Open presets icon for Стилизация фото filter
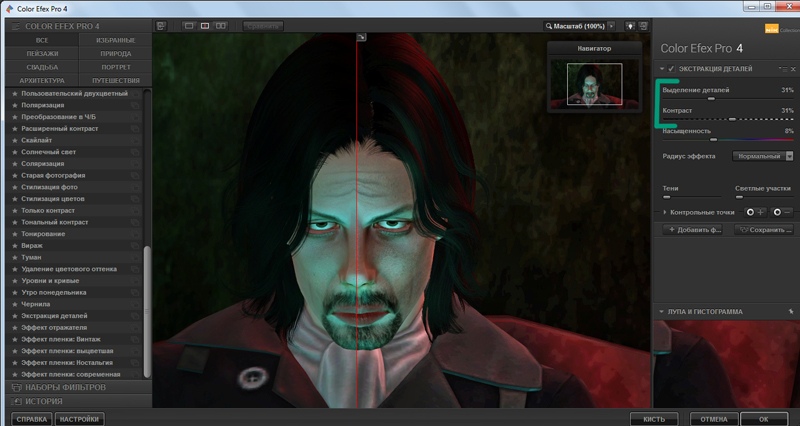 pyautogui.click(x=135, y=187)
